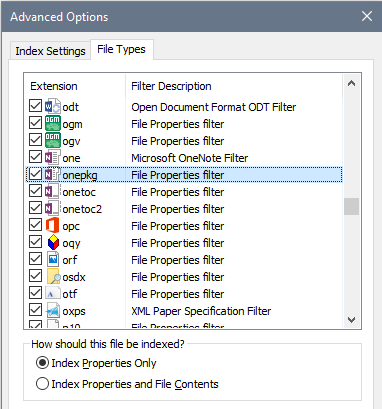Click the onepkg OneNote package icon

[x=53, y=175]
